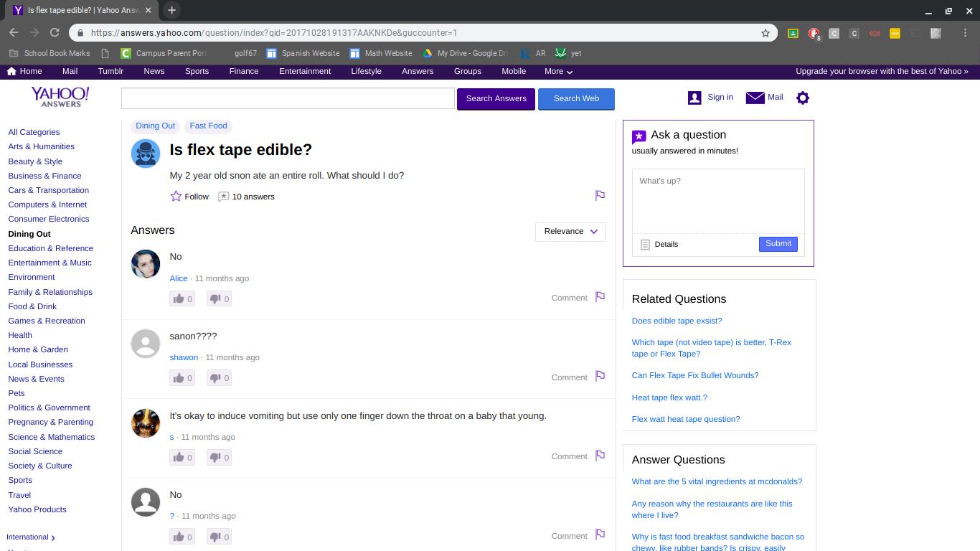980x551 pixels.
Task: Open the Relevance sort dropdown
Action: pyautogui.click(x=570, y=231)
